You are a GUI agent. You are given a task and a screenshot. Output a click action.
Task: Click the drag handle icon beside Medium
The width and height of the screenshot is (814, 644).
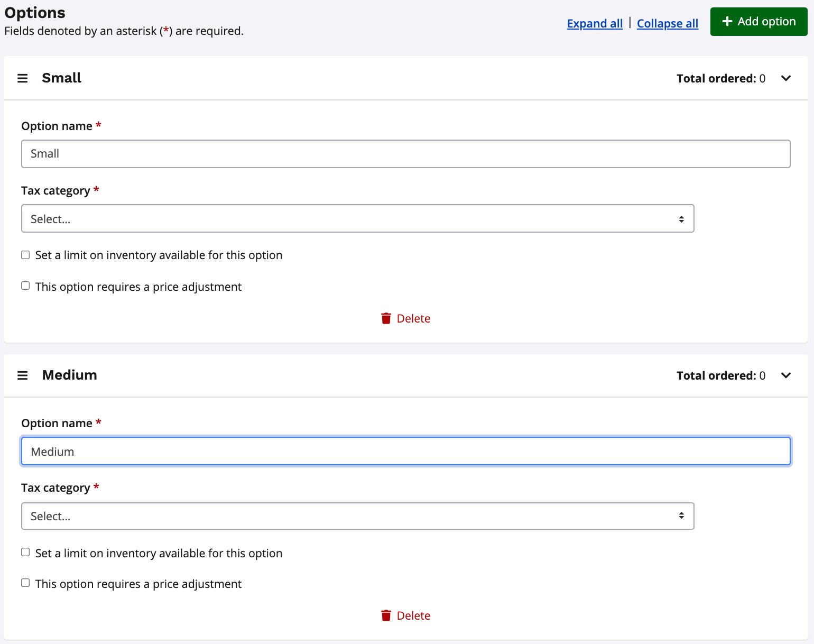pos(23,375)
